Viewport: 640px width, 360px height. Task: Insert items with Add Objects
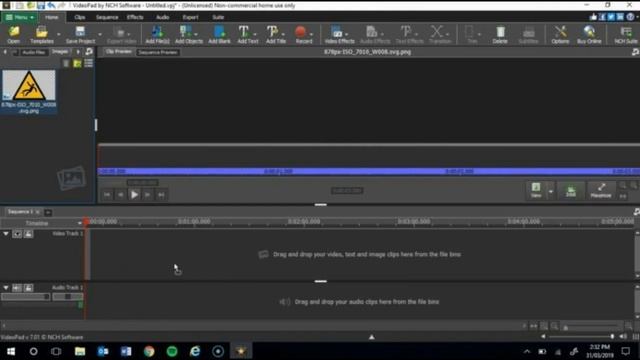click(x=188, y=34)
